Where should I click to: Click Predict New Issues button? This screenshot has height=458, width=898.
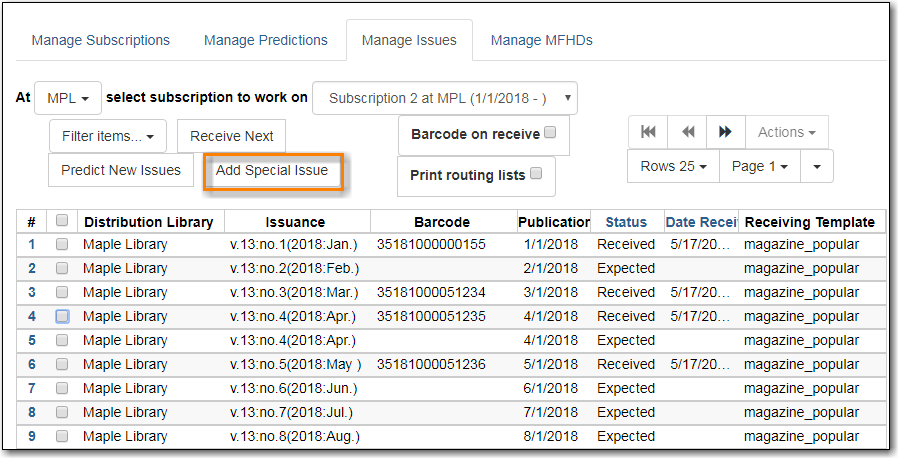click(121, 170)
